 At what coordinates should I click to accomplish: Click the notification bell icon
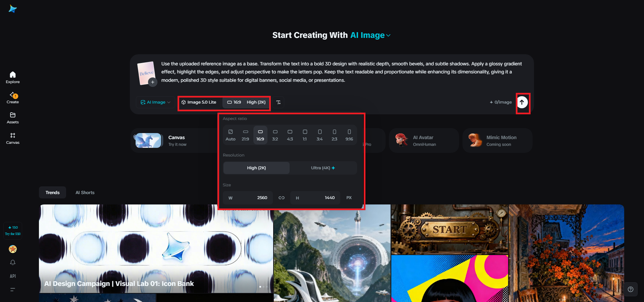[13, 262]
